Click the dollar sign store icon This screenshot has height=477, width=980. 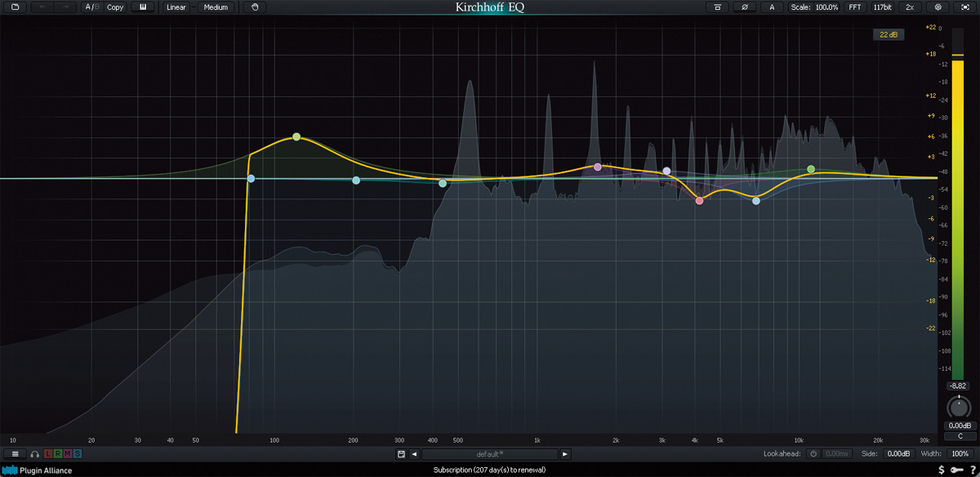click(942, 470)
